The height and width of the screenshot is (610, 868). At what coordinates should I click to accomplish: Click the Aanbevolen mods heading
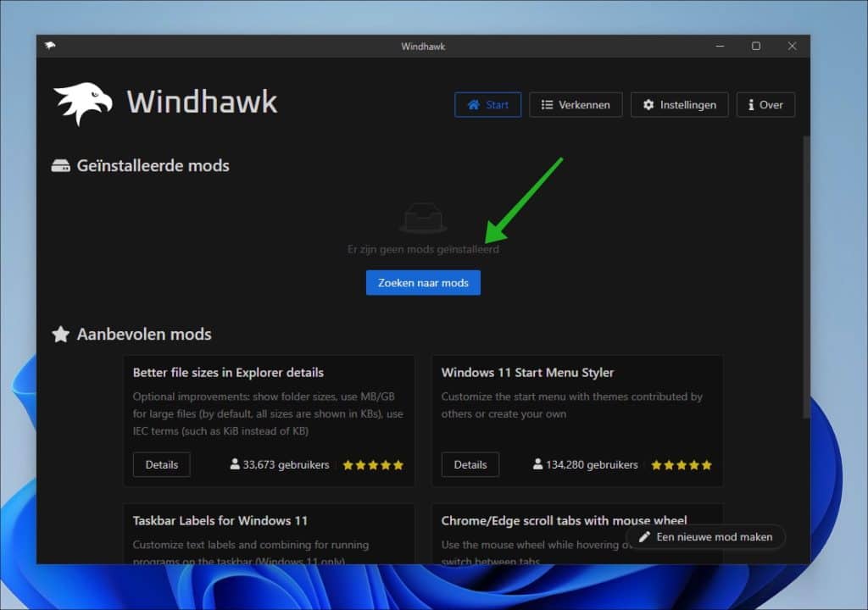(x=144, y=335)
